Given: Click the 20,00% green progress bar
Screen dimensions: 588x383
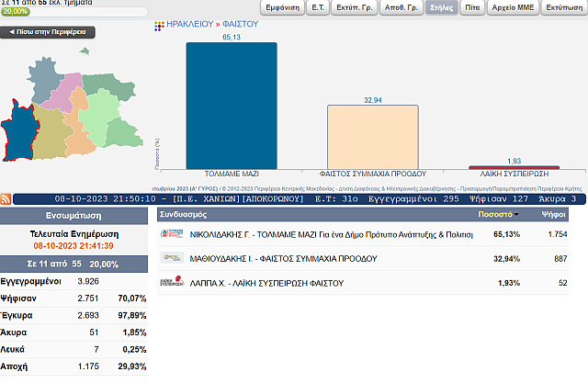Looking at the screenshot, I should 15,12.
